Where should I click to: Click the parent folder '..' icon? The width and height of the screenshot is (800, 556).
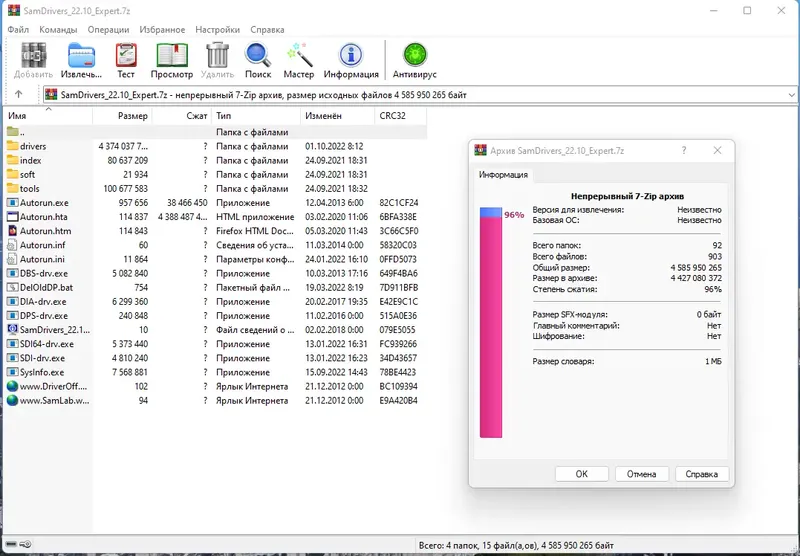coord(12,132)
